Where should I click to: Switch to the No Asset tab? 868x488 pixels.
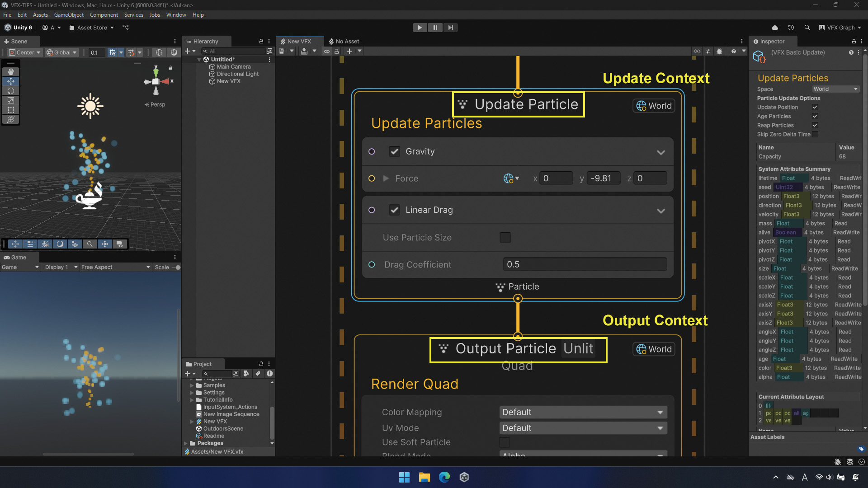click(344, 41)
